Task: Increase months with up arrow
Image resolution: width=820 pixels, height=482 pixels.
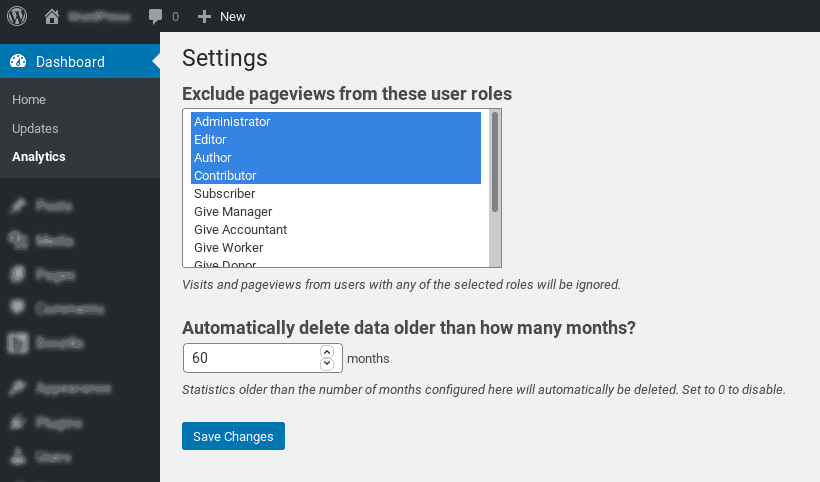Action: coord(327,352)
